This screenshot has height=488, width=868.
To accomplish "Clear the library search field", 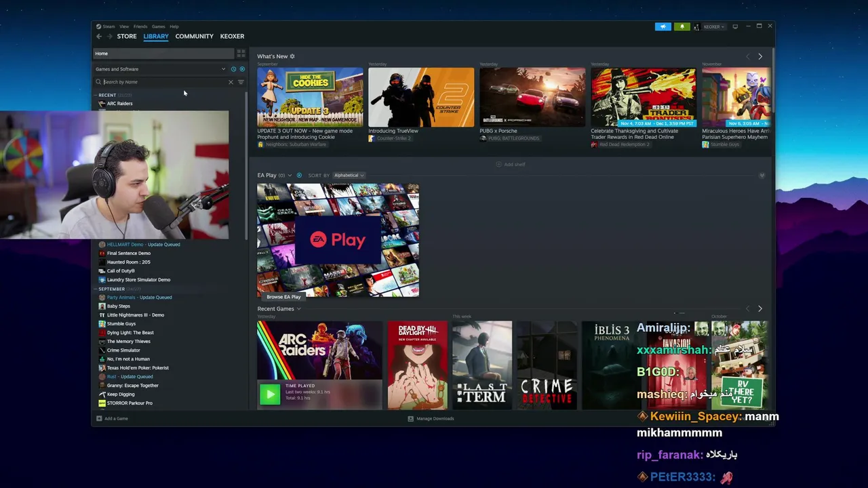I will [231, 82].
